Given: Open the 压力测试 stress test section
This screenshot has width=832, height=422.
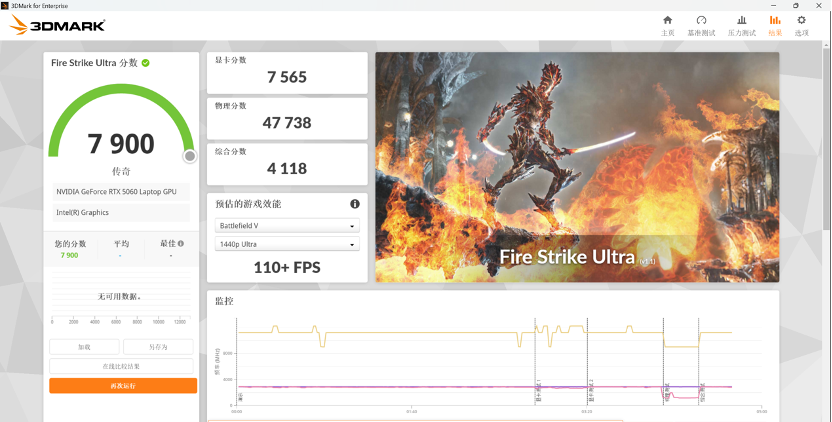Looking at the screenshot, I should [741, 25].
